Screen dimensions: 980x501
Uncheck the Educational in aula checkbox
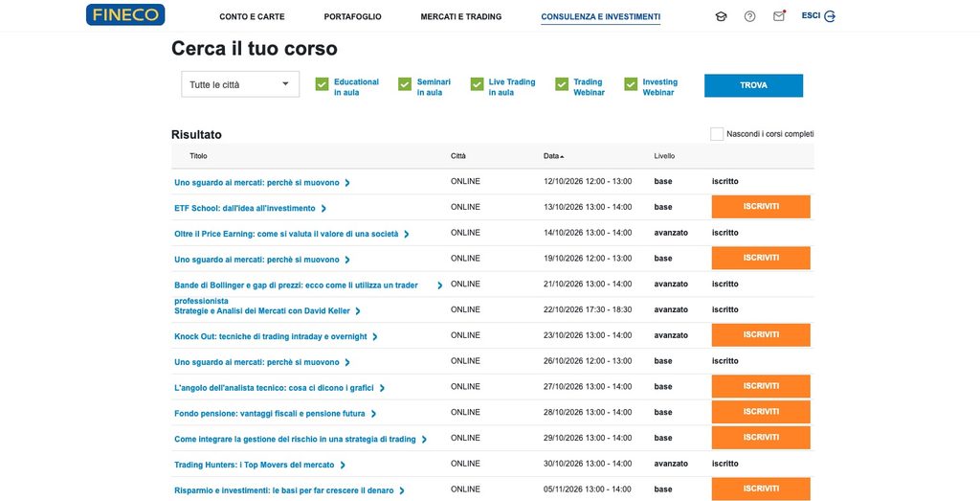tap(322, 84)
